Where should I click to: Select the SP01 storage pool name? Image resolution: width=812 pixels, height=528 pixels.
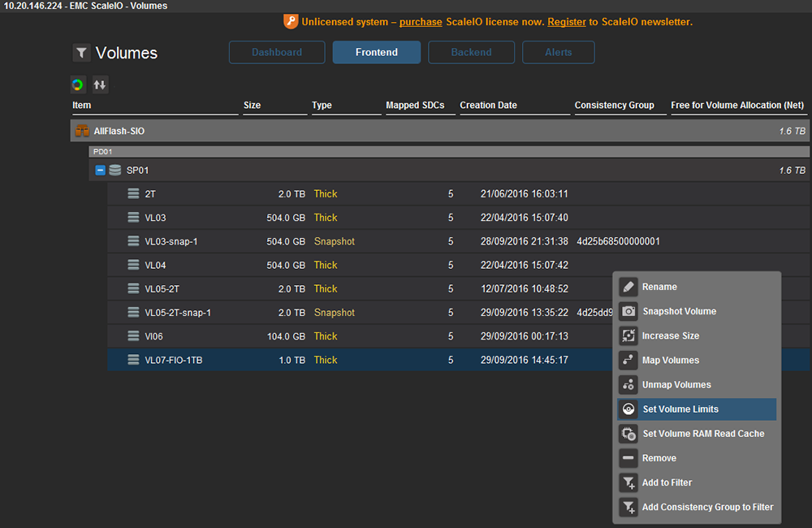pyautogui.click(x=138, y=170)
